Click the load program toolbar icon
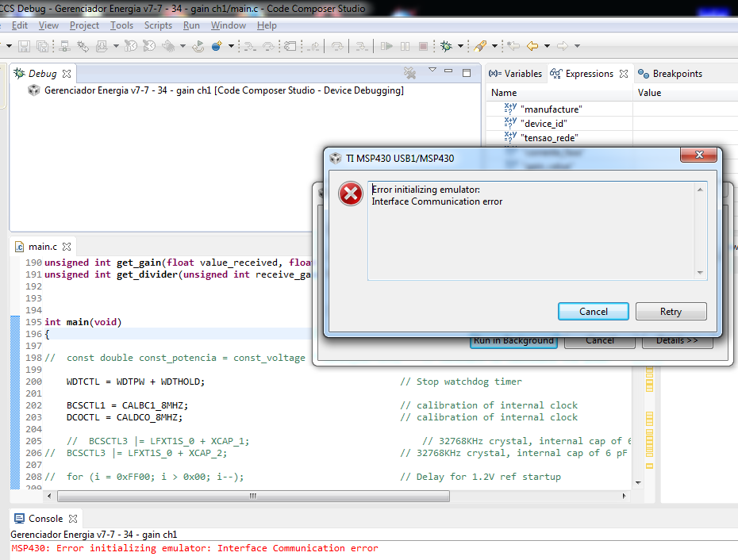The image size is (738, 560). pyautogui.click(x=102, y=46)
